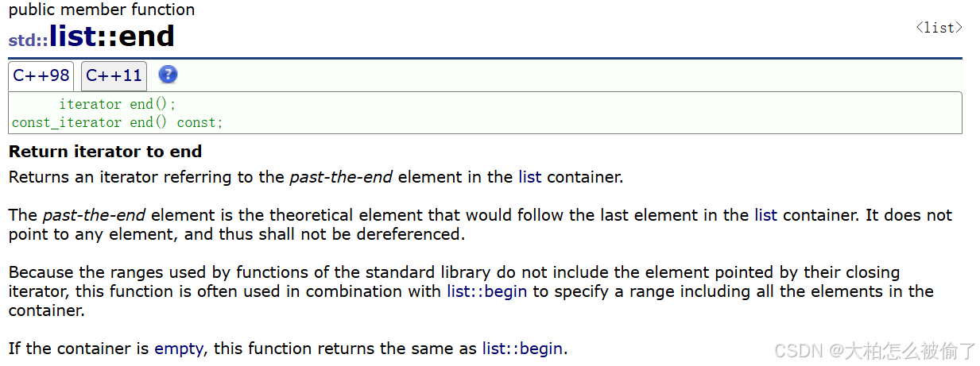
Task: Click 'list' in the large page title
Action: [x=72, y=37]
